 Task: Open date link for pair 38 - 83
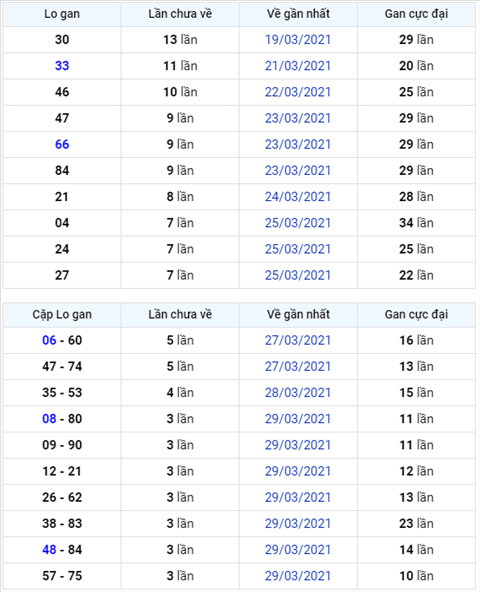(x=298, y=523)
